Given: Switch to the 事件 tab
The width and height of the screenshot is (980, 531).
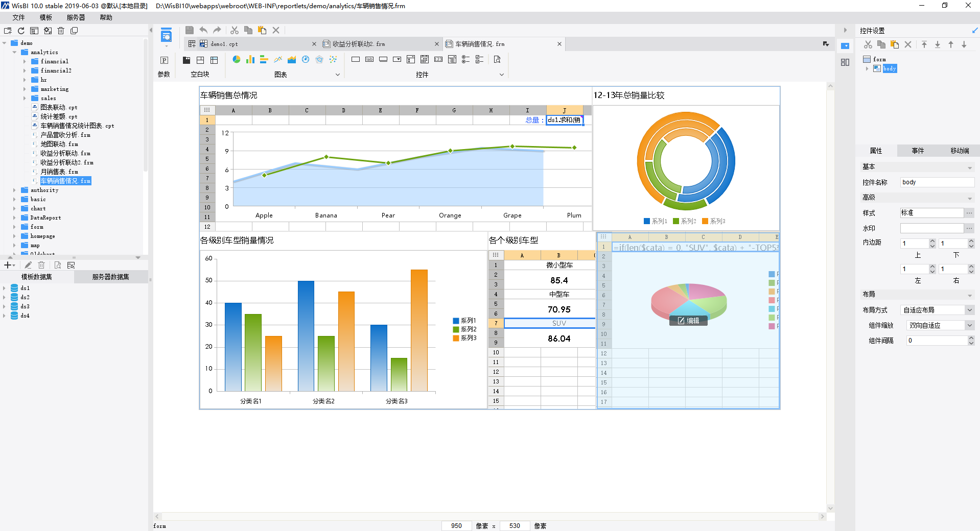Looking at the screenshot, I should 918,151.
